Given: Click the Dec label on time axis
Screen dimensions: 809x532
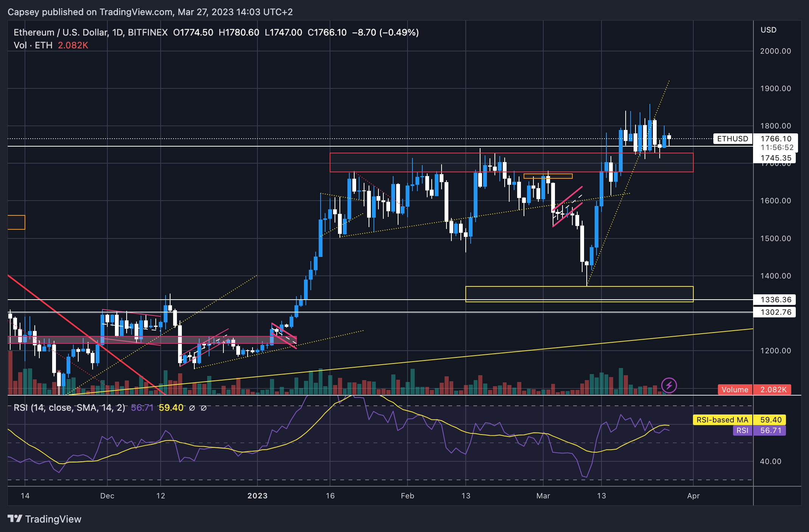Looking at the screenshot, I should tap(107, 496).
